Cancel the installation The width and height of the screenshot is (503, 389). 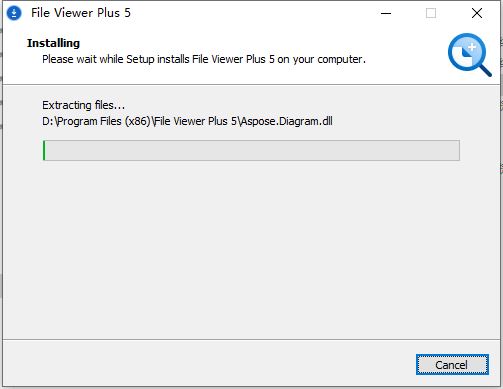tap(452, 365)
